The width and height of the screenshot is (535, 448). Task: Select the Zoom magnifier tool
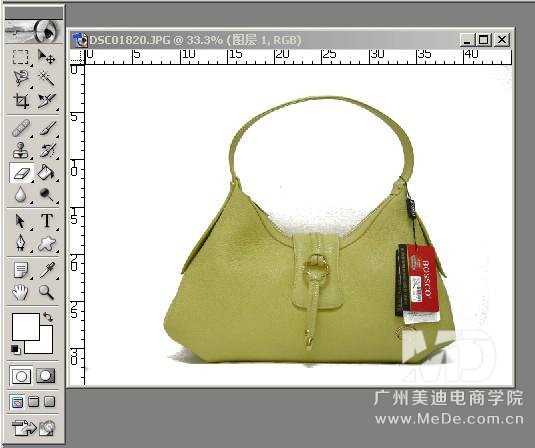pyautogui.click(x=46, y=292)
